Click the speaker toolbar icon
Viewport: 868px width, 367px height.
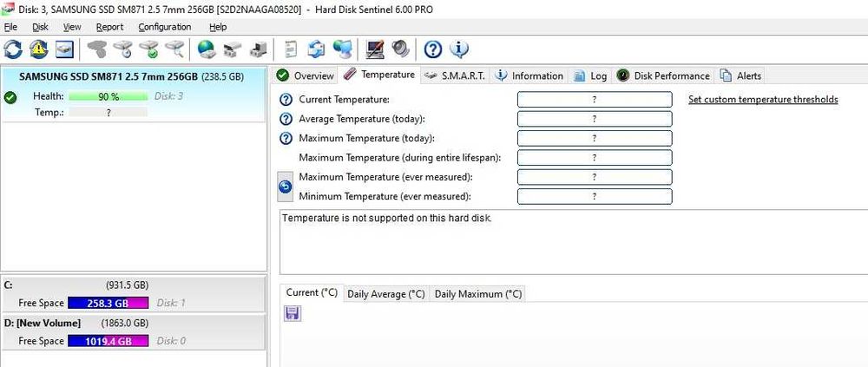coord(400,49)
